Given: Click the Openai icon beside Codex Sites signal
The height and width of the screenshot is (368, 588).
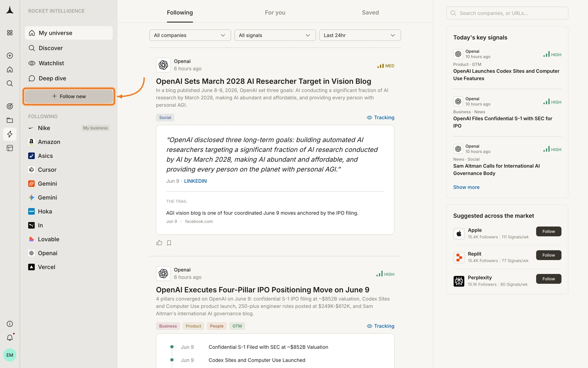Looking at the screenshot, I should [x=458, y=54].
